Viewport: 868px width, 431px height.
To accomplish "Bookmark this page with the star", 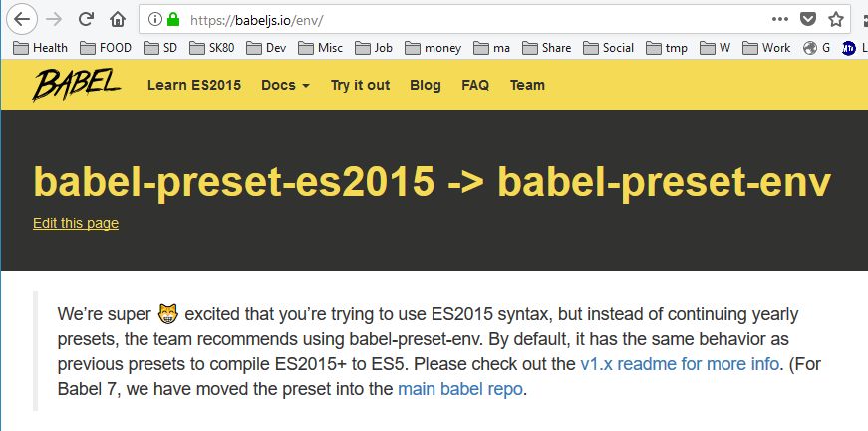I will [x=836, y=19].
